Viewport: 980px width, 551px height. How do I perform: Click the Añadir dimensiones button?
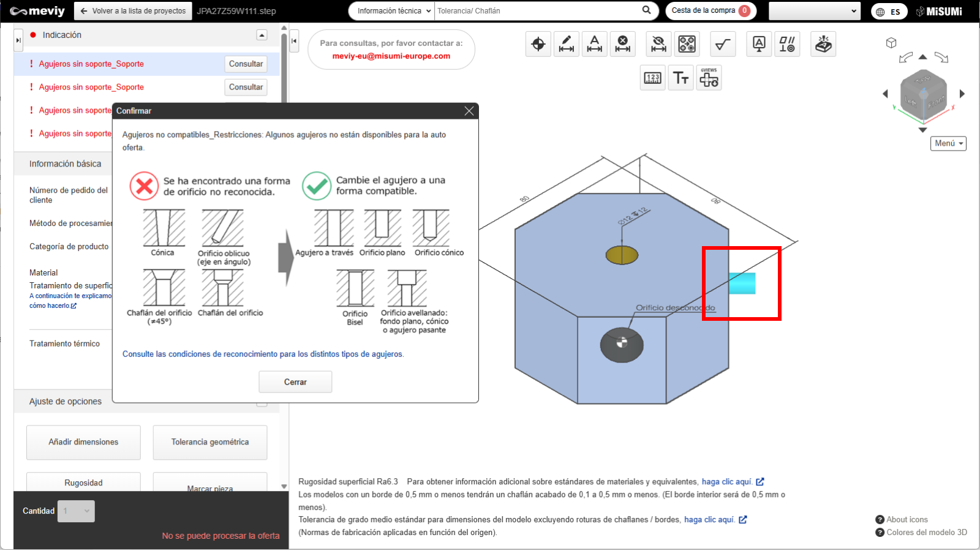pos(83,442)
